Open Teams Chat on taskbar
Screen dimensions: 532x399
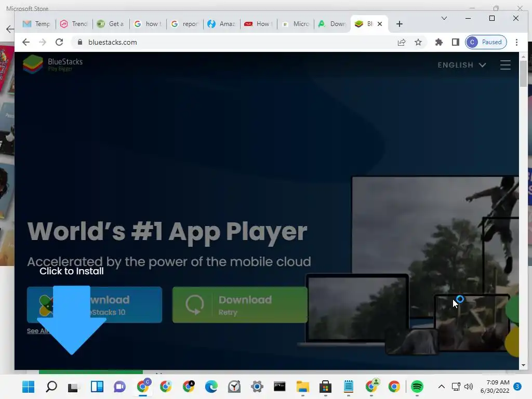(x=119, y=387)
